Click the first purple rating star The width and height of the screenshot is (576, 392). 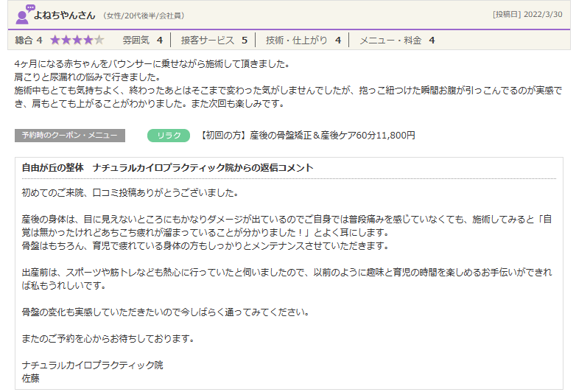(55, 40)
